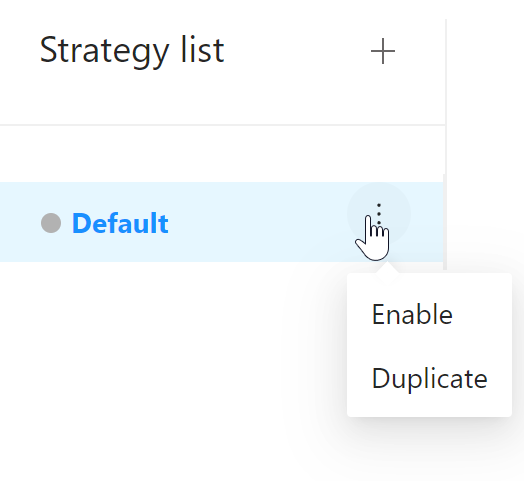Screen dimensions: 524x481
Task: Add a new strategy with the plus icon
Action: [x=383, y=51]
